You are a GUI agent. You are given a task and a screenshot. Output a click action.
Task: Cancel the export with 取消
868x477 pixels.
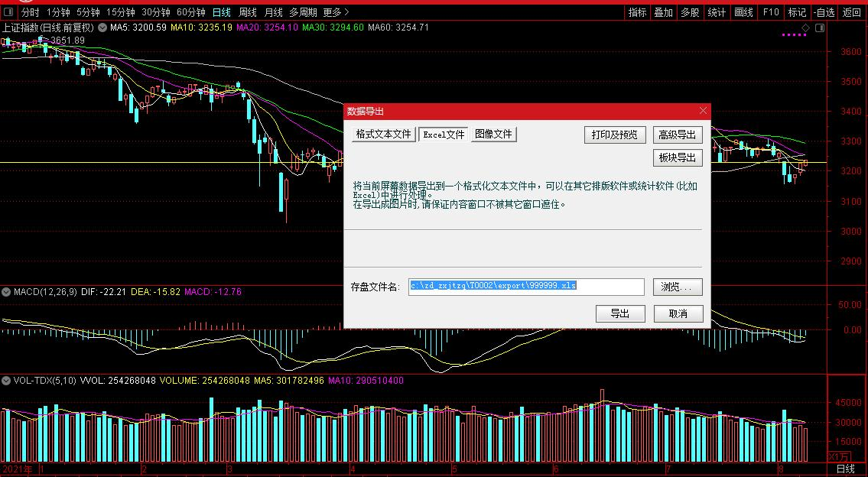[x=678, y=313]
